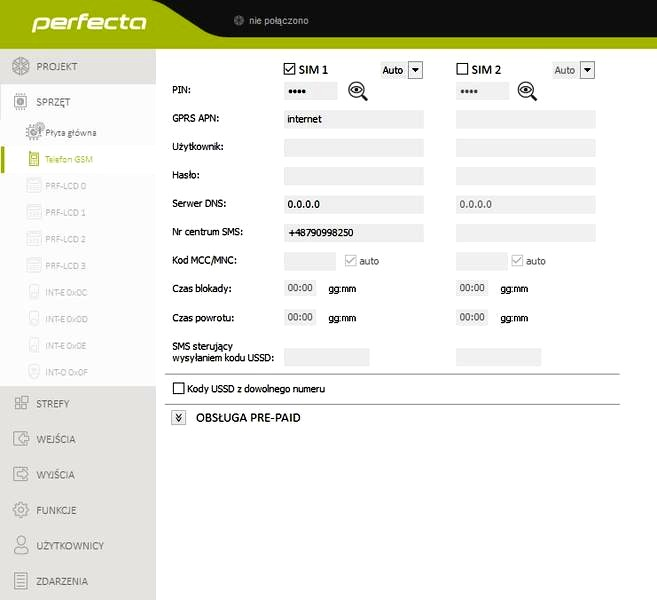Click the INT-E 0x0C module icon
The width and height of the screenshot is (657, 600).
pos(34,292)
